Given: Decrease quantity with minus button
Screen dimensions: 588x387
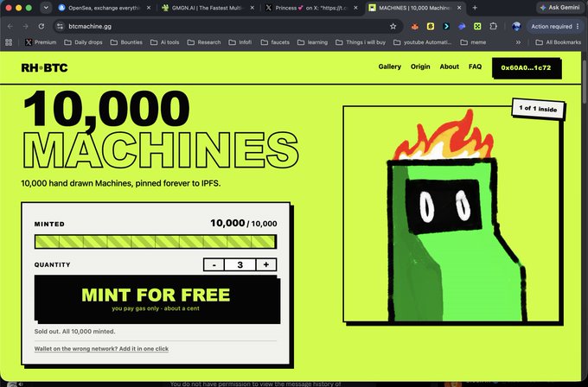Looking at the screenshot, I should click(x=214, y=264).
